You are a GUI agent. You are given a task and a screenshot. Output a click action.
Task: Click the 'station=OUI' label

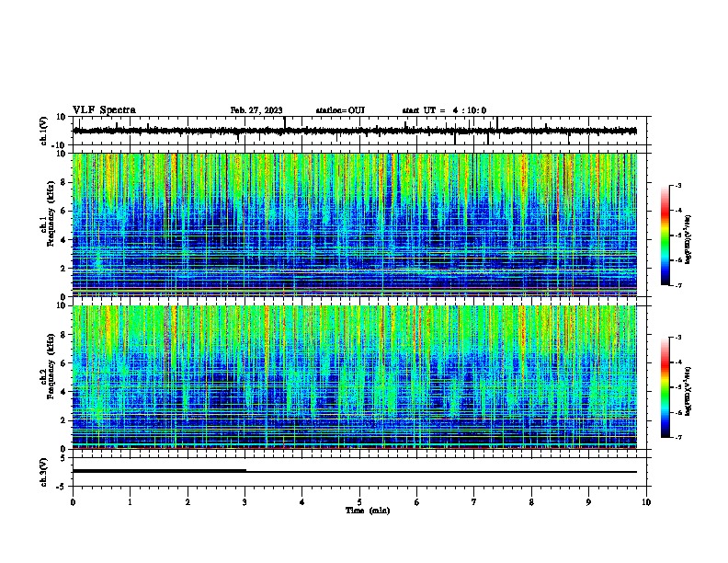click(340, 110)
